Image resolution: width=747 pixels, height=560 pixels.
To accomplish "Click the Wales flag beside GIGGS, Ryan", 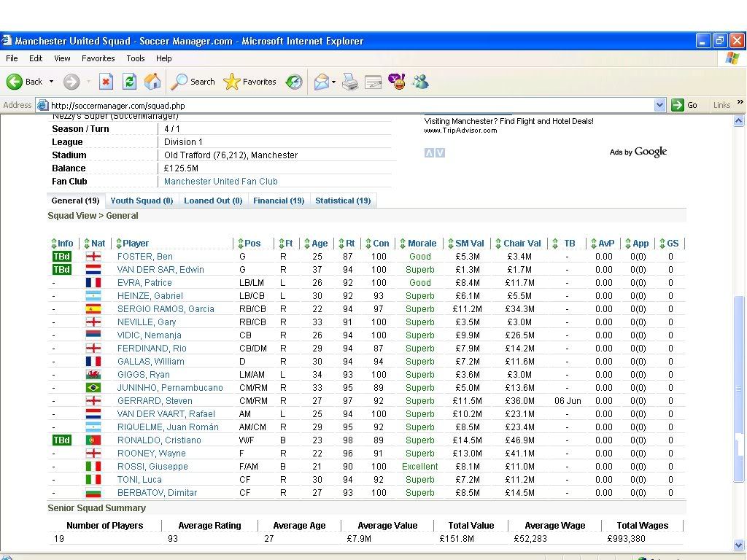I will pos(93,375).
